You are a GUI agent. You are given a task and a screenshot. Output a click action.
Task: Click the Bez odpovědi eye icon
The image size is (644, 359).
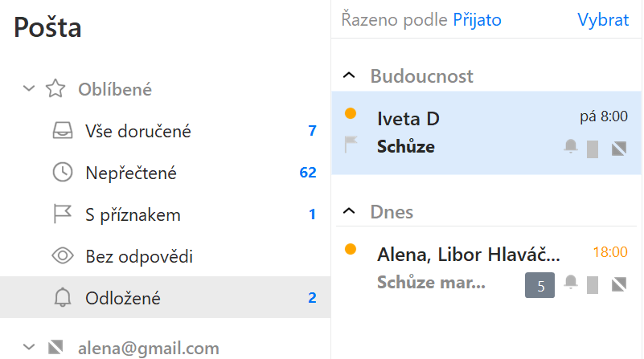click(x=63, y=256)
